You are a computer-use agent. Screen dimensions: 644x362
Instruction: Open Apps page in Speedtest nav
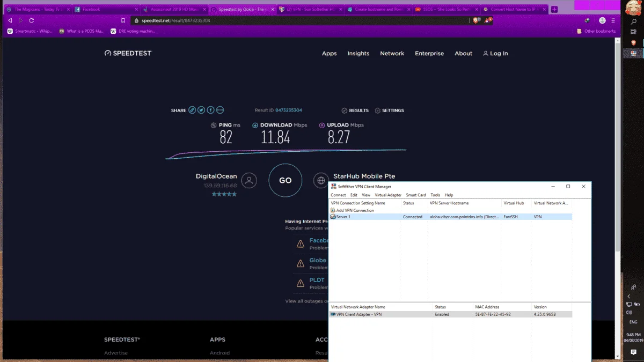click(329, 53)
